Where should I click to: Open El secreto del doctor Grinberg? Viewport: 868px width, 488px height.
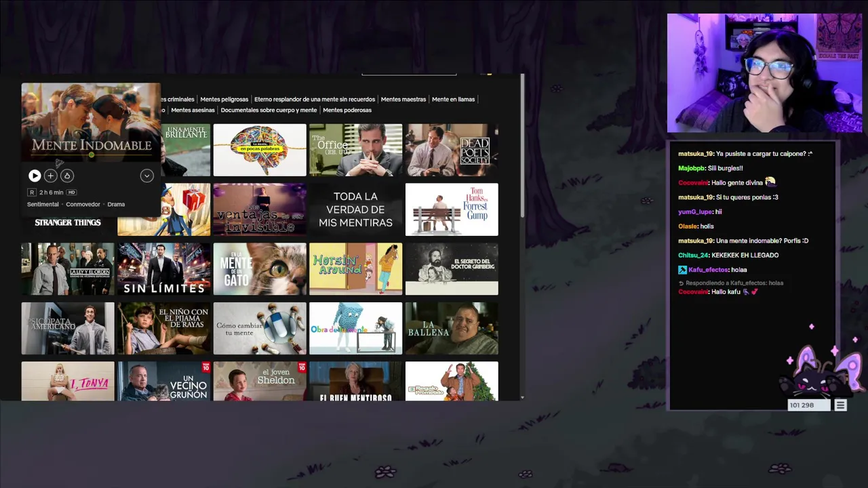[452, 269]
